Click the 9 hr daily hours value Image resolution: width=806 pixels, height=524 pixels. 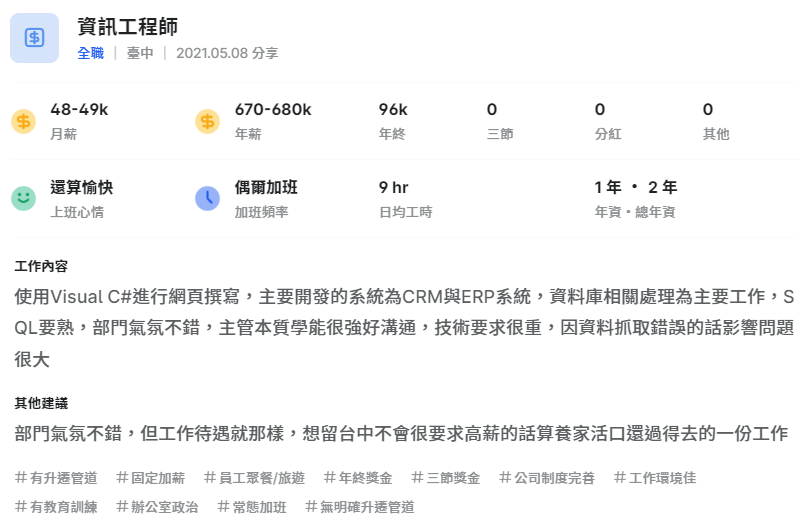coord(393,188)
